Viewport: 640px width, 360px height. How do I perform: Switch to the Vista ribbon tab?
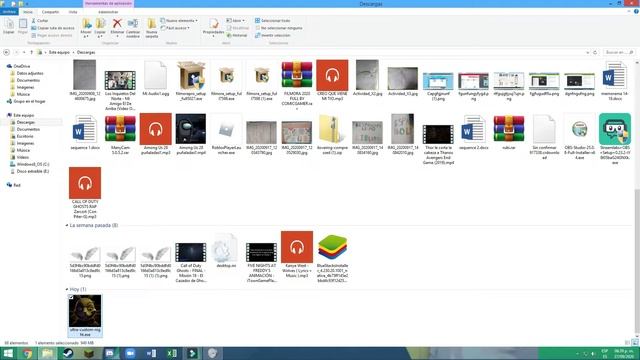(73, 12)
